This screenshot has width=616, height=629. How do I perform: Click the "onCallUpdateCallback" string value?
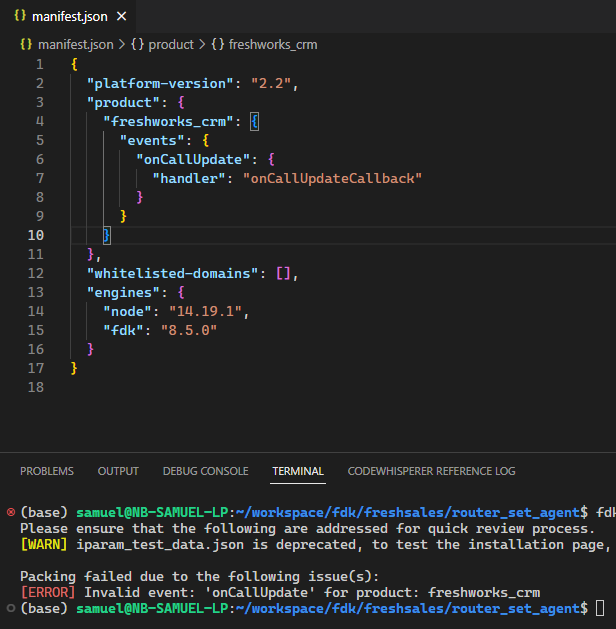tap(332, 178)
